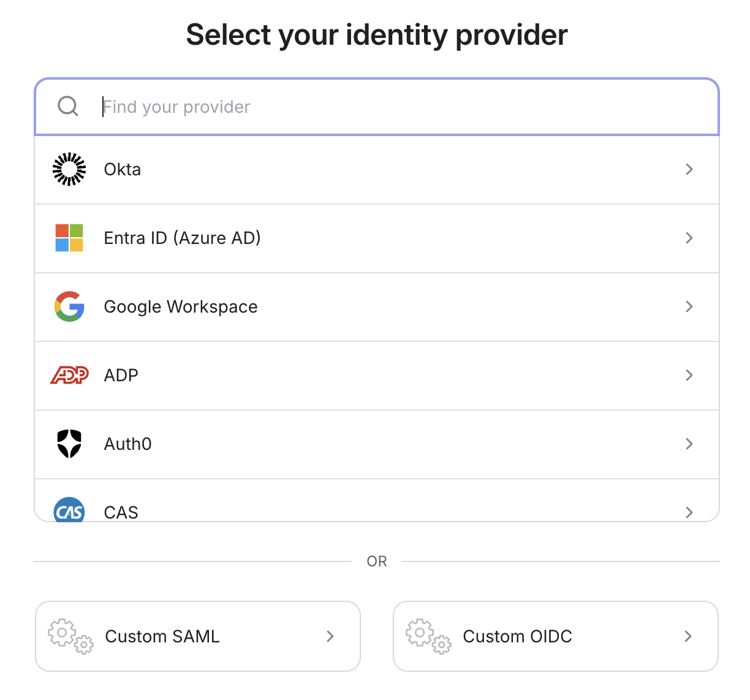Viewport: 750px width, 700px height.
Task: Open Entra ID via its chevron arrow
Action: click(689, 238)
